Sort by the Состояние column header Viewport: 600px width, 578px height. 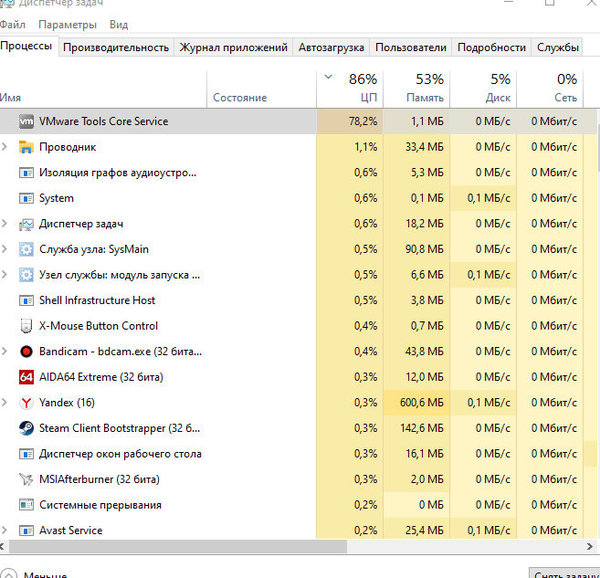[x=261, y=90]
